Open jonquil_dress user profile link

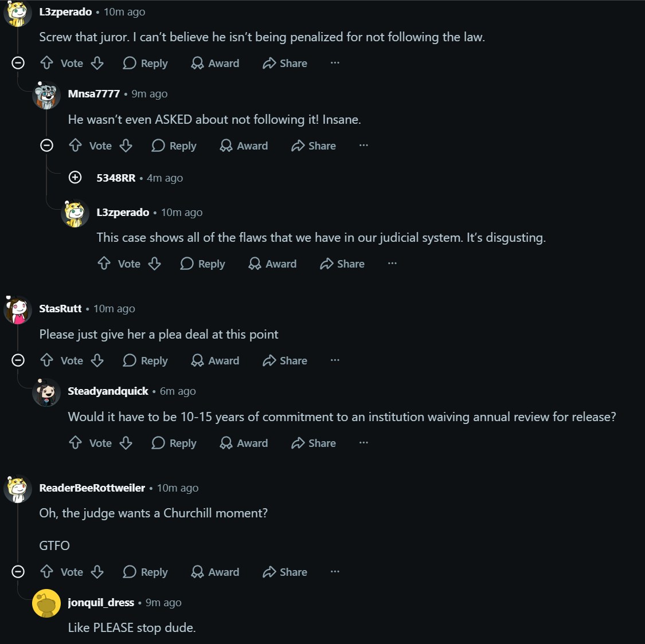pyautogui.click(x=101, y=603)
